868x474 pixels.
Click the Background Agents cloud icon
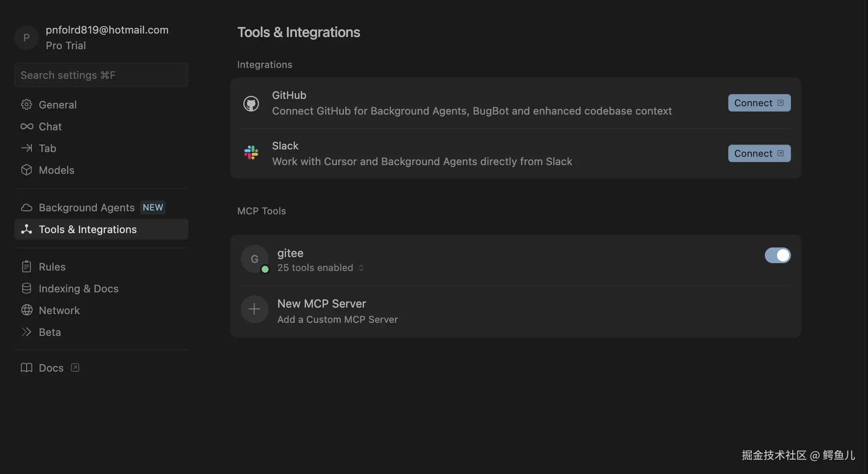point(27,207)
